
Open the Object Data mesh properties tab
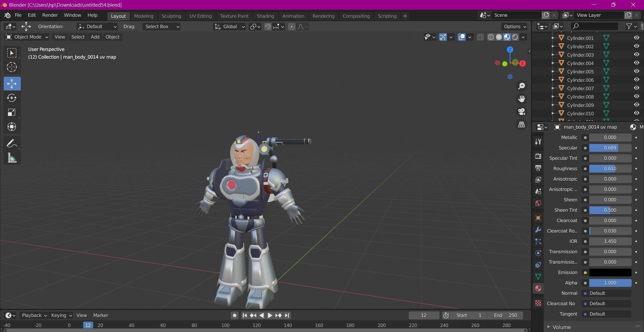point(538,276)
